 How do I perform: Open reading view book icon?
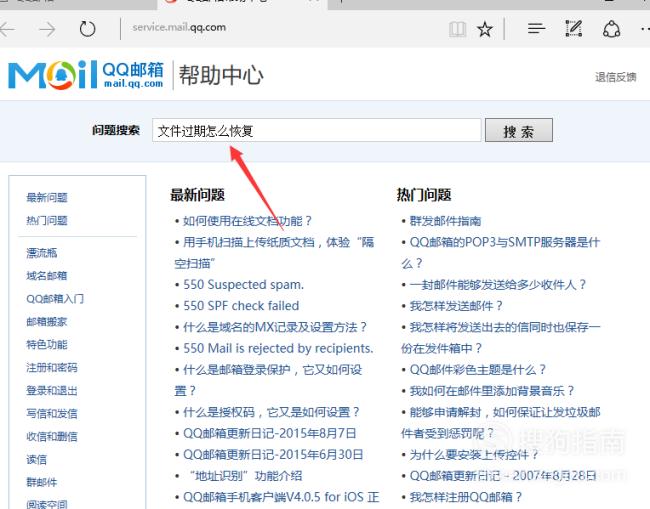[458, 29]
